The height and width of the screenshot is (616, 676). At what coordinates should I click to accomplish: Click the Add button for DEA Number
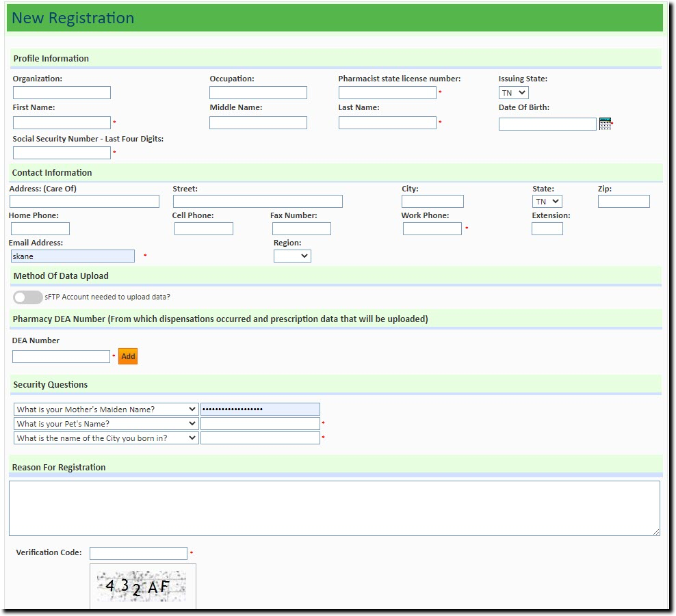click(x=127, y=356)
